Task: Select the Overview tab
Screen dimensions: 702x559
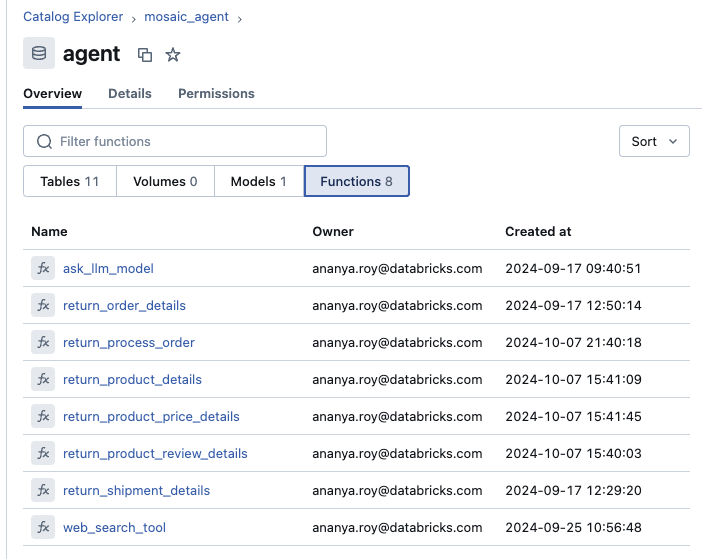Action: click(x=52, y=93)
